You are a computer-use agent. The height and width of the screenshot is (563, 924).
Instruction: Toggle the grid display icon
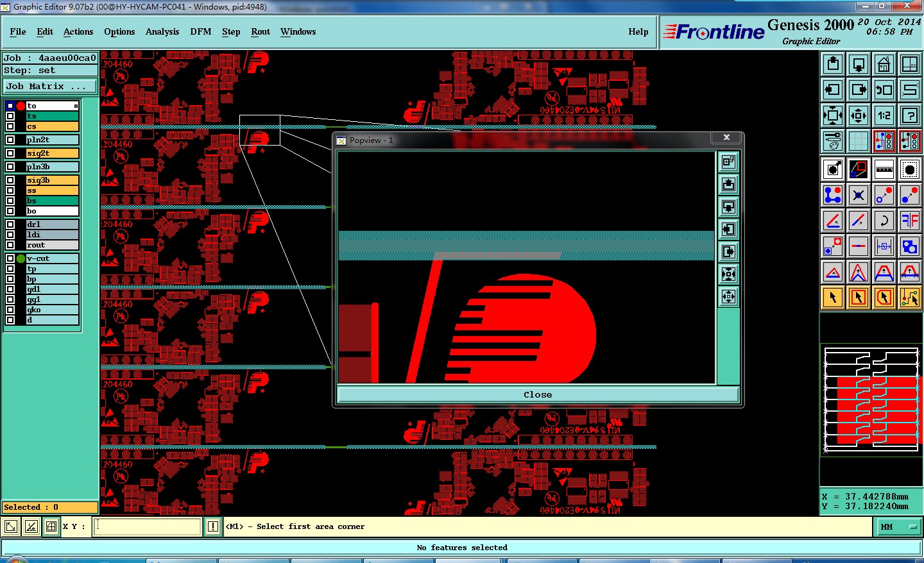(859, 141)
